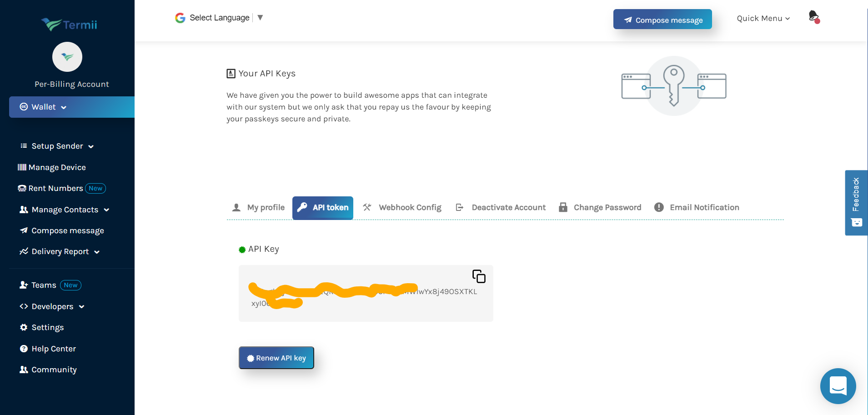The width and height of the screenshot is (868, 415).
Task: Click the round account avatar image
Action: point(67,57)
